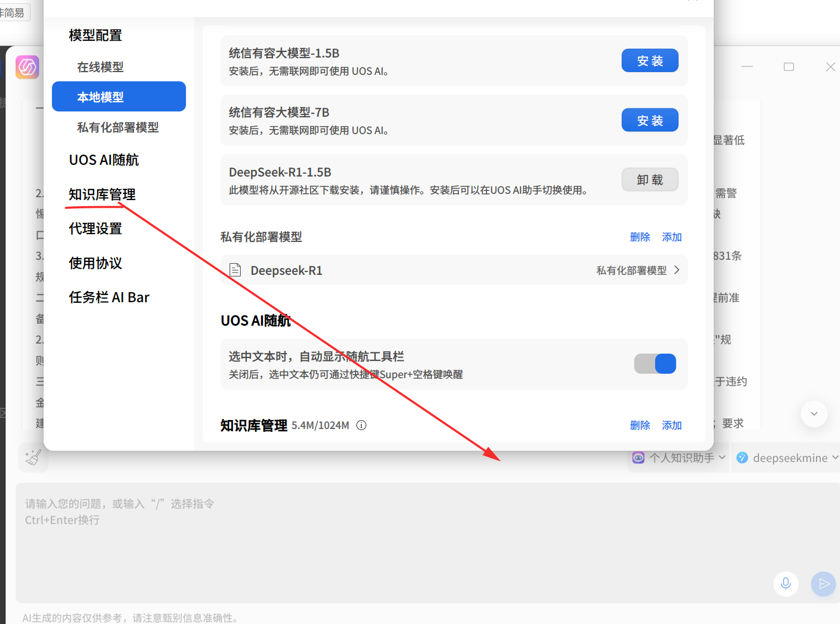The height and width of the screenshot is (624, 840).
Task: Close the UOS AI chat window
Action: (x=831, y=66)
